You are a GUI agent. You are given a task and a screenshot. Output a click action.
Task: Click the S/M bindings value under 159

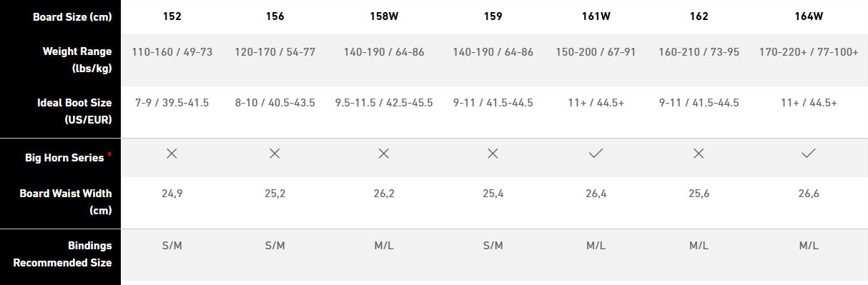coord(493,245)
